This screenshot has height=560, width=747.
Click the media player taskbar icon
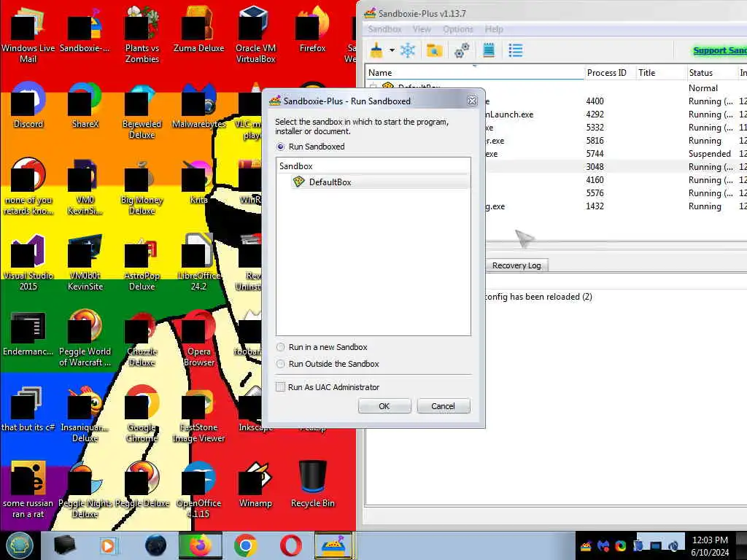(108, 545)
